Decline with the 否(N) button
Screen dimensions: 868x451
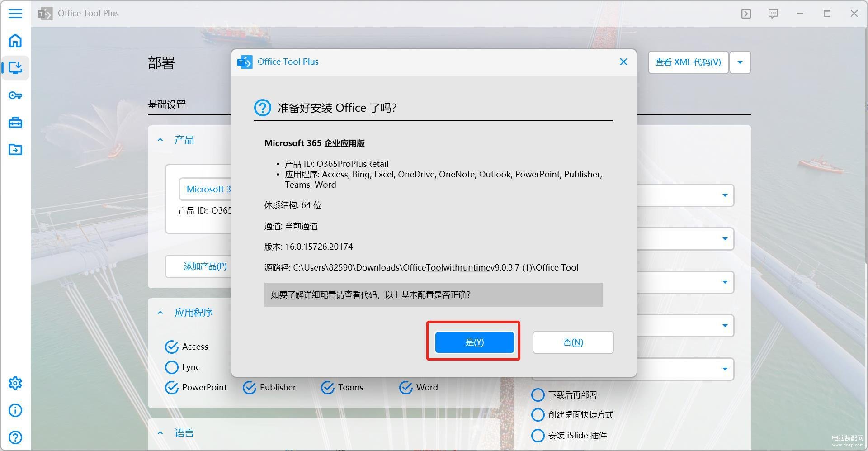(x=573, y=342)
